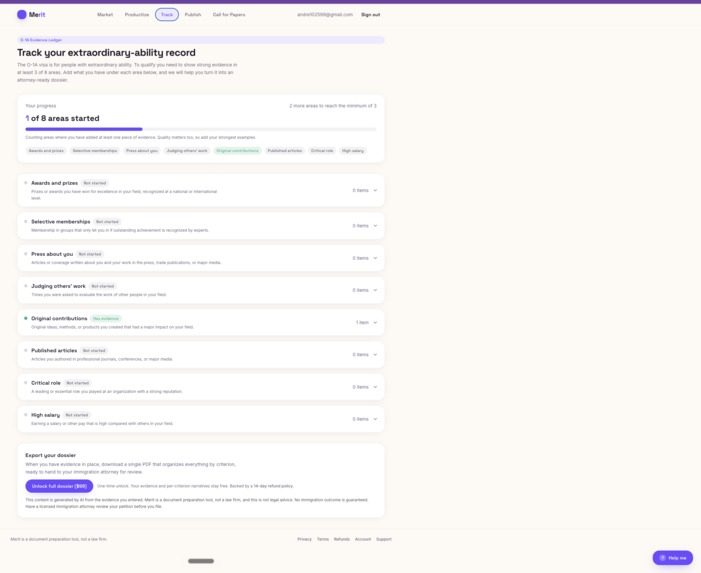Click the Press about you progress chip
This screenshot has height=573, width=701.
pos(142,151)
